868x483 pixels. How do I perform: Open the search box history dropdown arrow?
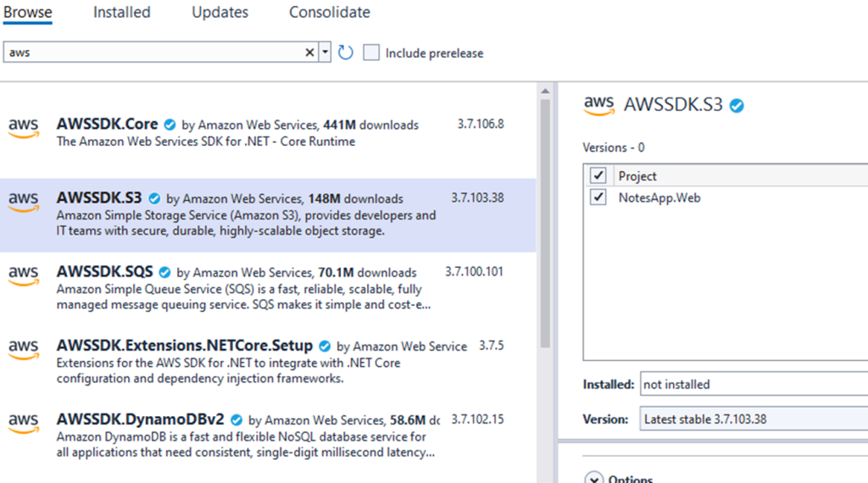[325, 53]
